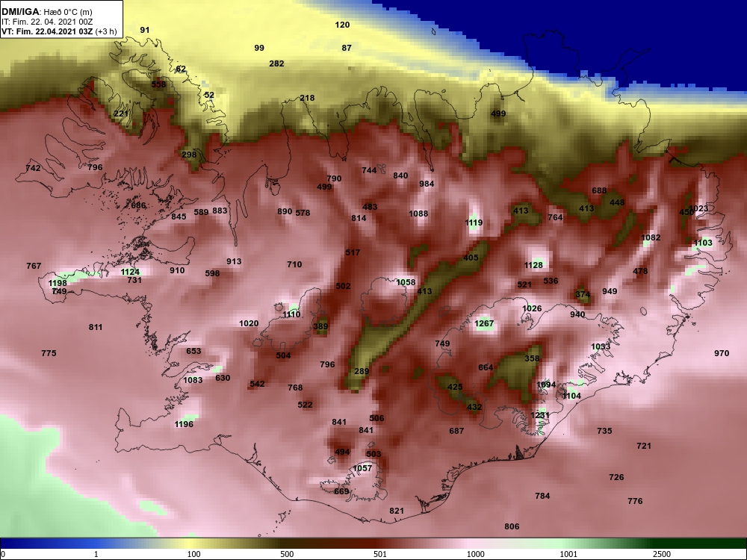Select legend label 2500 on the scale
747x560 pixels.
(662, 554)
